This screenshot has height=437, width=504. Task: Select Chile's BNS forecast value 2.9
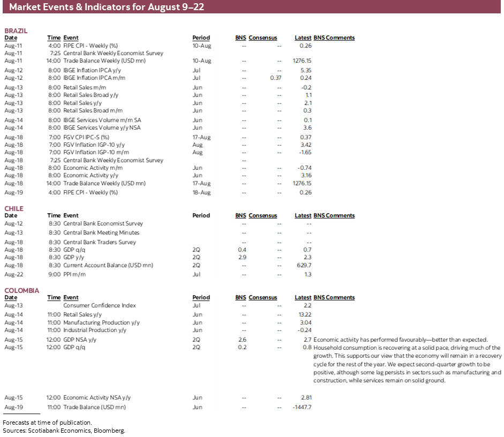[242, 258]
